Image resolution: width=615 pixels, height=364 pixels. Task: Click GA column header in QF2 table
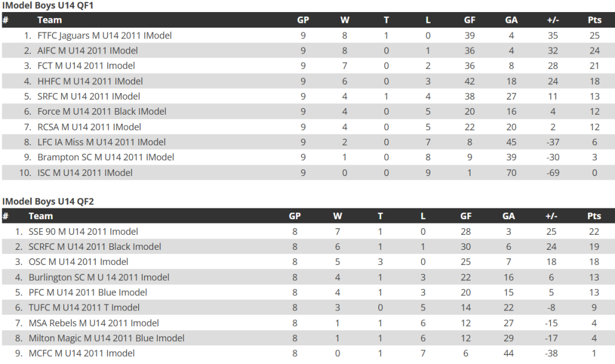[508, 216]
